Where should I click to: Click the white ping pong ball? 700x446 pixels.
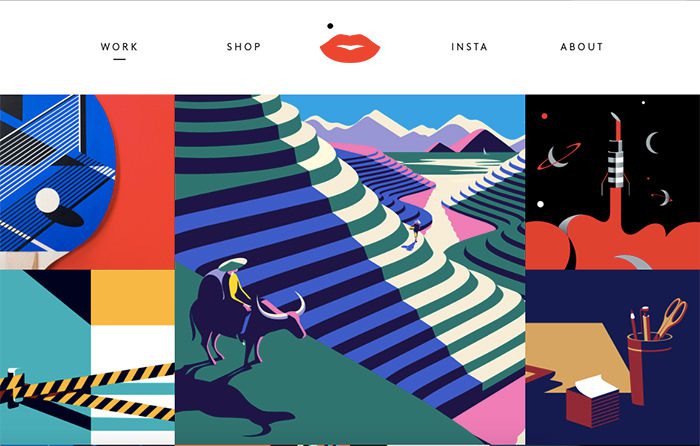tap(47, 200)
